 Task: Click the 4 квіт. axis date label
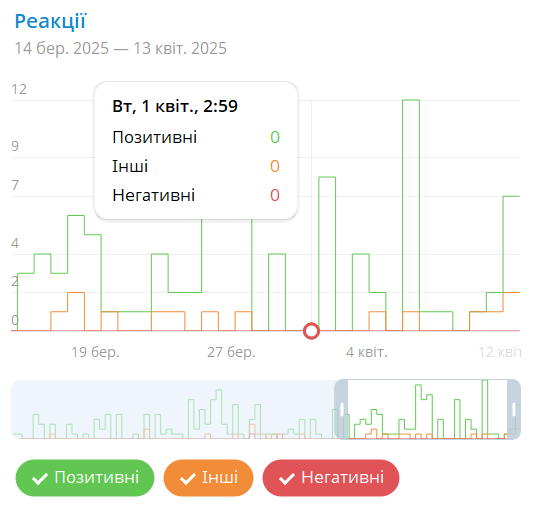[367, 352]
